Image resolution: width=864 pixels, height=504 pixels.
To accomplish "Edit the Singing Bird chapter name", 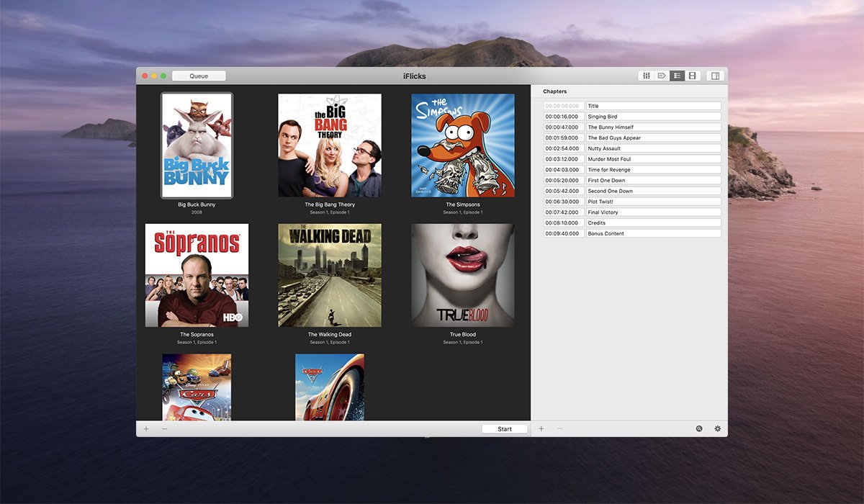I will coord(653,117).
